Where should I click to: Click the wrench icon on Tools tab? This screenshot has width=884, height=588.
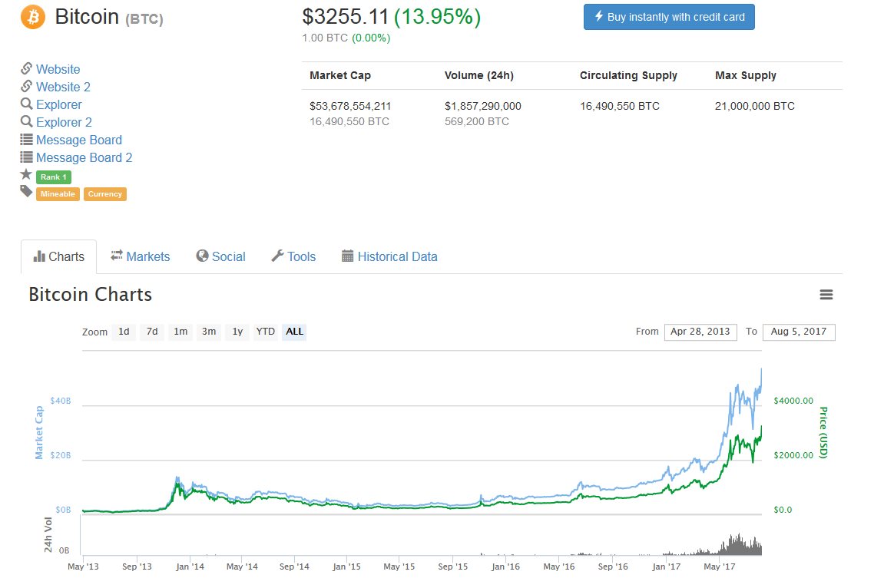click(x=277, y=256)
